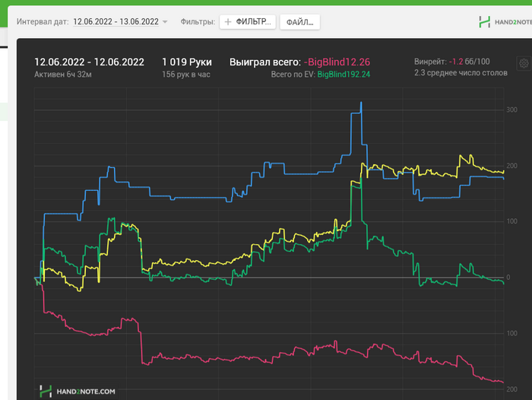Select the date range 12.06.2022 - 13.06.2022 field
The width and height of the screenshot is (532, 400).
[116, 22]
